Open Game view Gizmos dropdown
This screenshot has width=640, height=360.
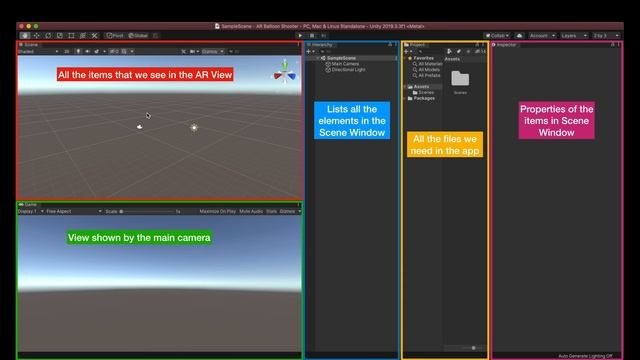pos(290,211)
